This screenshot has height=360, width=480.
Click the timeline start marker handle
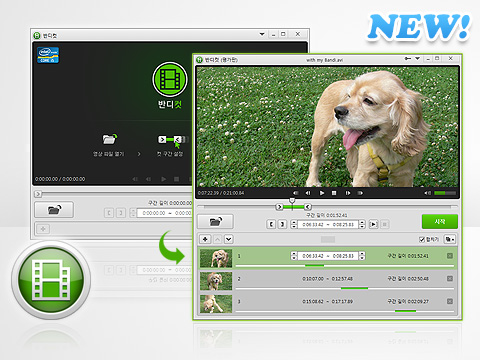[279, 207]
